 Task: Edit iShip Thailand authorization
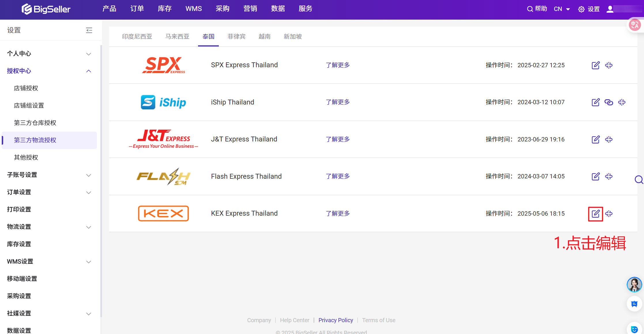click(x=596, y=102)
